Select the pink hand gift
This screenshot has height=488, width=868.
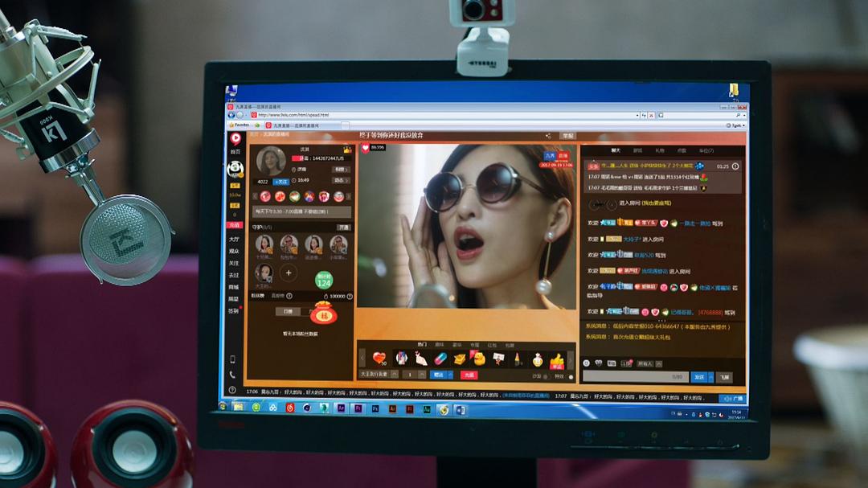click(420, 359)
